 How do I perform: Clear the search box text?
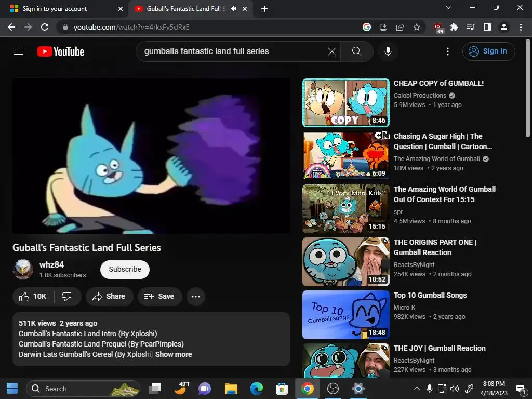332,51
